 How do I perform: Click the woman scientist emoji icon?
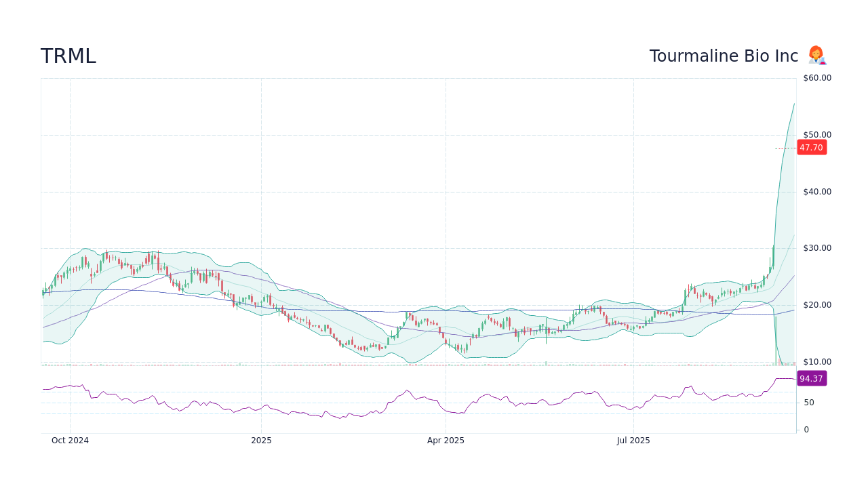point(816,56)
